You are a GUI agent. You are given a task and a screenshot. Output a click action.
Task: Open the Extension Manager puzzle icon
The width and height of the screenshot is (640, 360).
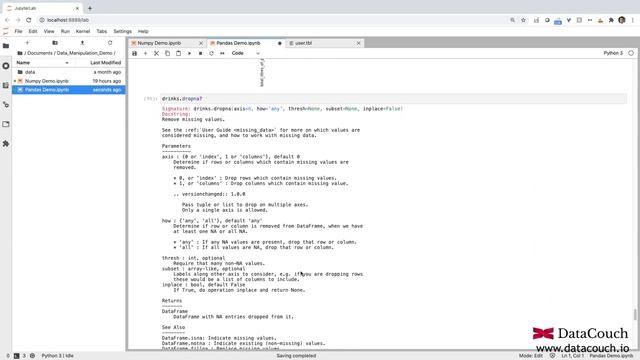tap(6, 144)
